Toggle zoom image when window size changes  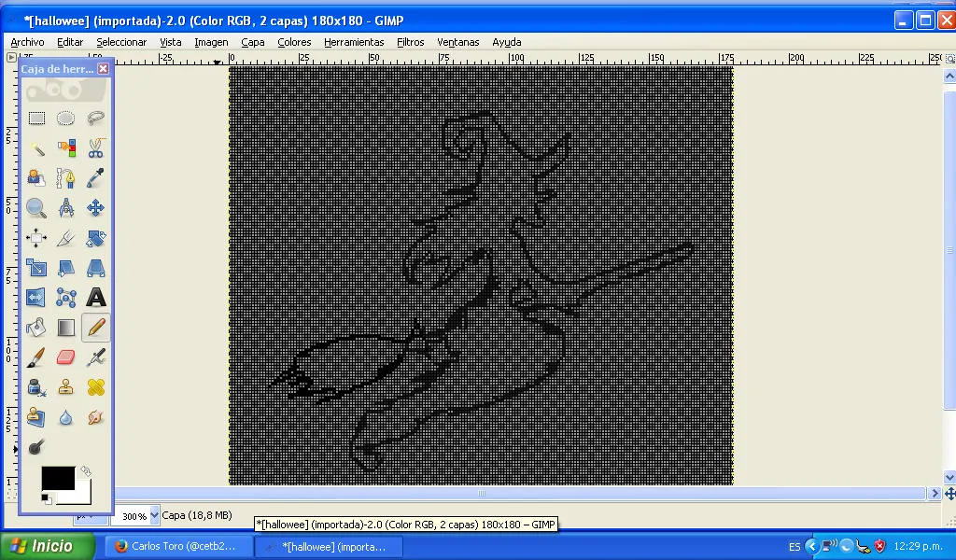pos(949,59)
